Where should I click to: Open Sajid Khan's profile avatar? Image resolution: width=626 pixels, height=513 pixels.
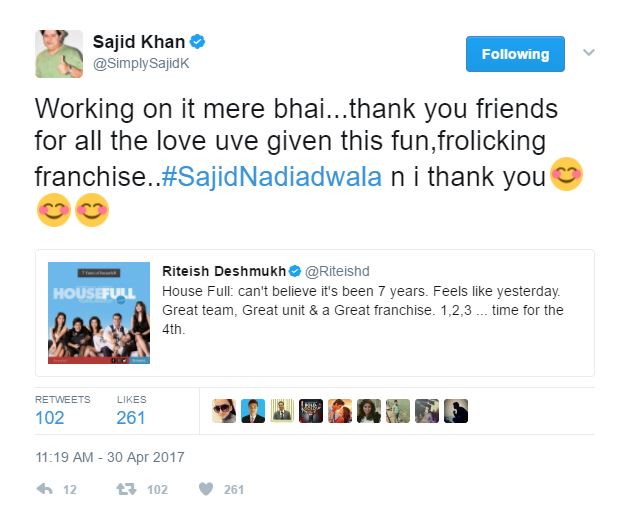59,54
